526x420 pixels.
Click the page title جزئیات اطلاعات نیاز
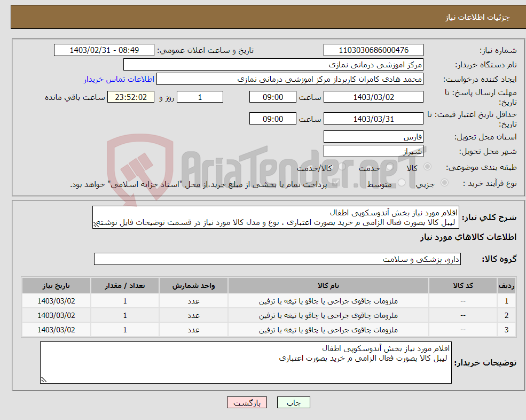(x=477, y=17)
